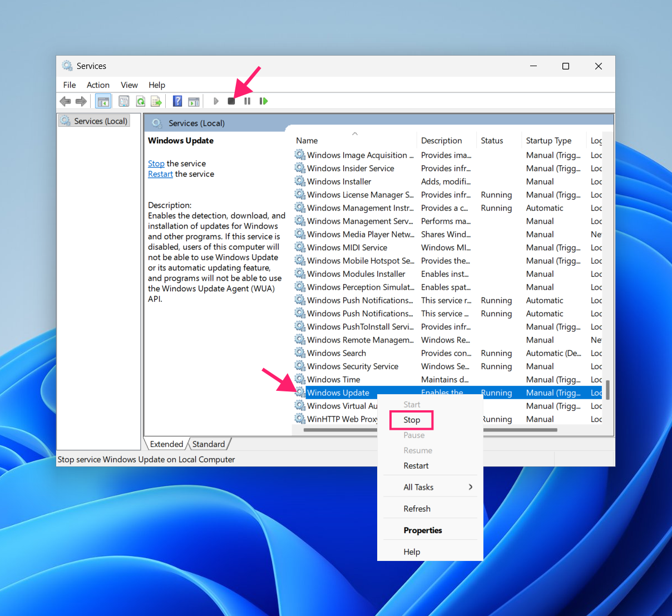Select Windows Remote Management row
The height and width of the screenshot is (616, 672).
tap(448, 340)
